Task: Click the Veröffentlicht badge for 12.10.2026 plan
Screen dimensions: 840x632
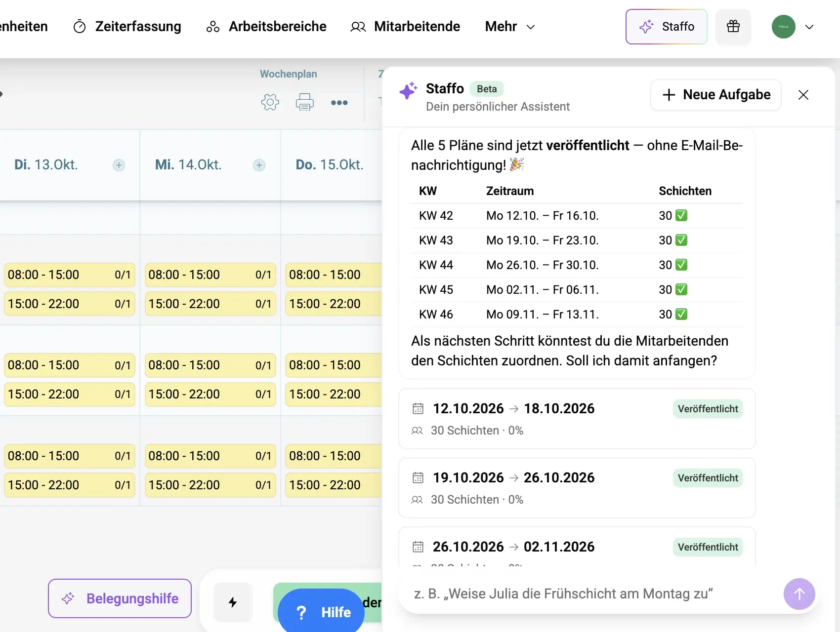Action: pyautogui.click(x=708, y=409)
